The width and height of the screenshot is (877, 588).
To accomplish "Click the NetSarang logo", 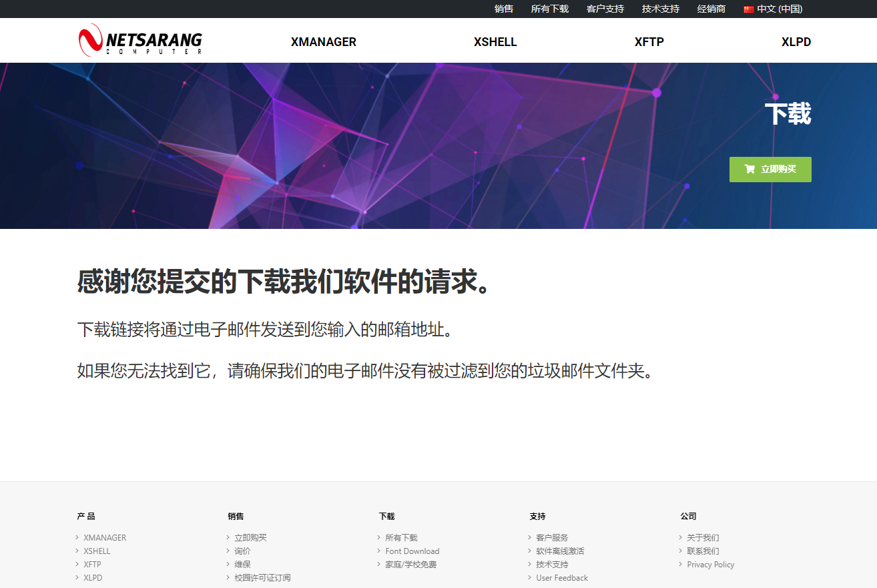I will click(139, 40).
